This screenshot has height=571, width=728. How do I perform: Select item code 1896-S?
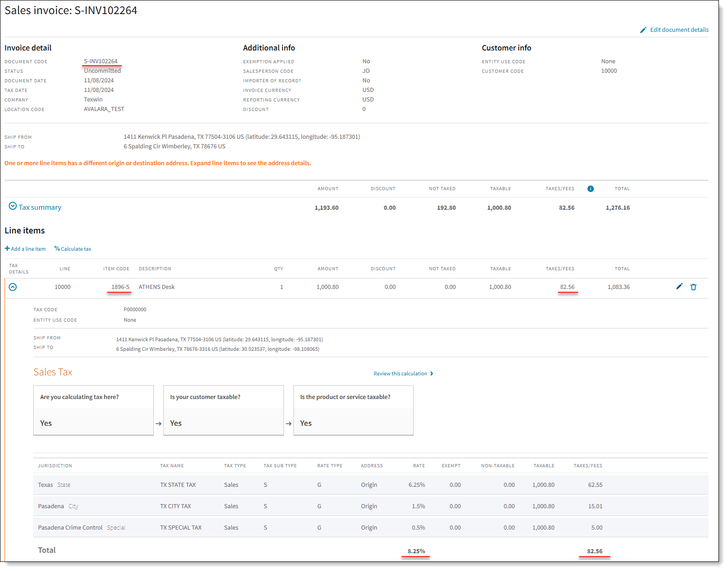(120, 287)
